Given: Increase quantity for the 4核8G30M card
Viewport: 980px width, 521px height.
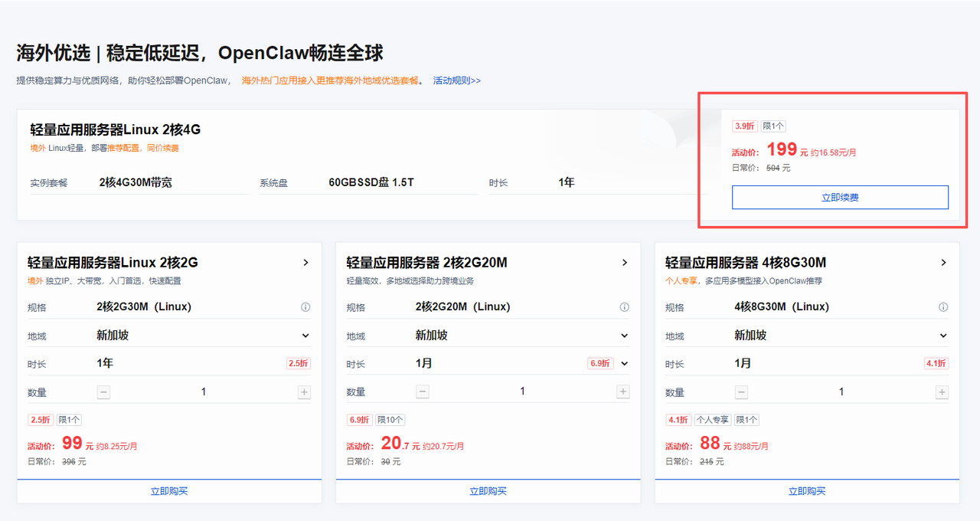Looking at the screenshot, I should click(x=942, y=392).
